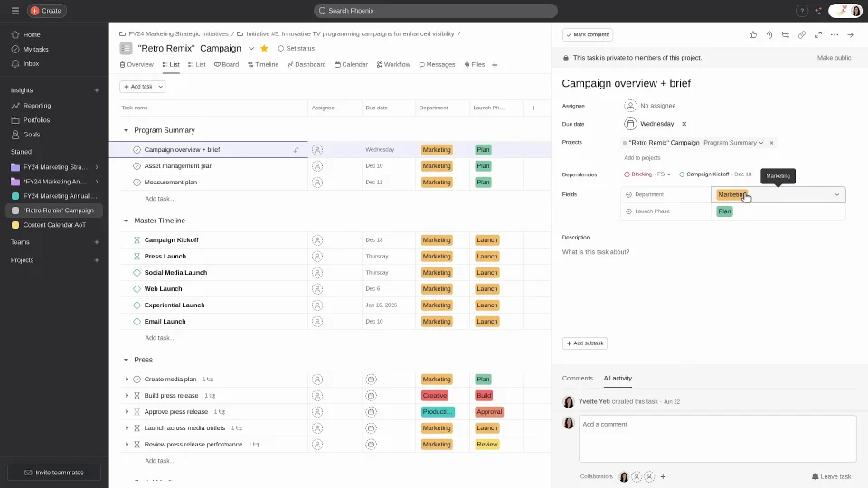Click the Make public link

click(x=834, y=57)
